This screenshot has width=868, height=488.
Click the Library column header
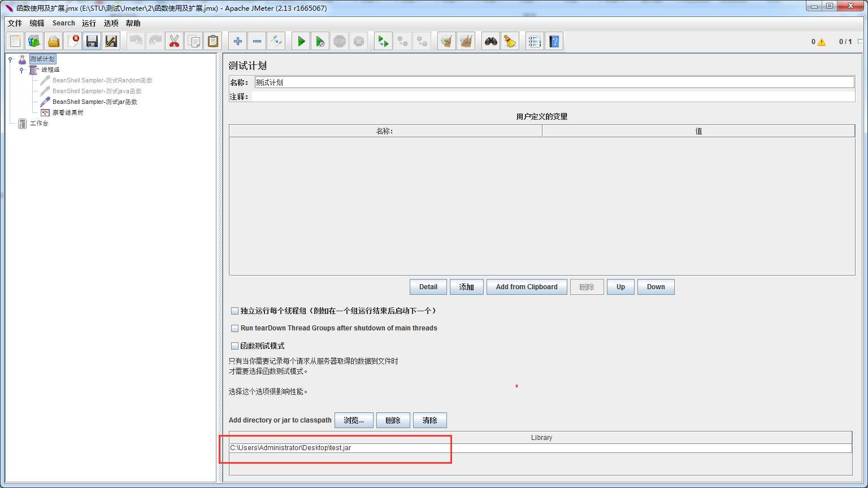(541, 438)
